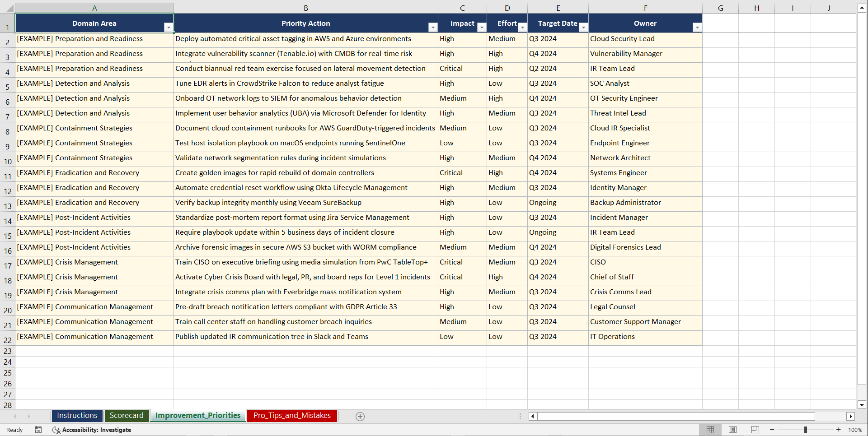Add a new worksheet with the plus icon
This screenshot has width=868, height=436.
(x=360, y=416)
